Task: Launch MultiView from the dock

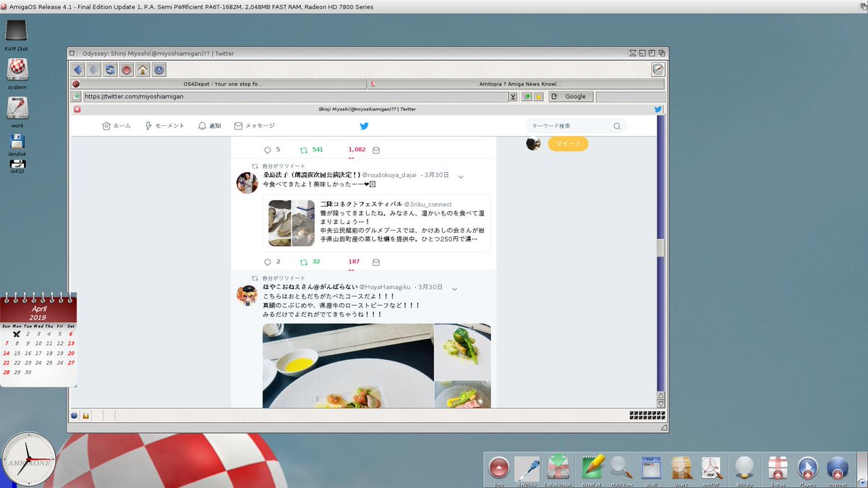Action: coord(621,470)
